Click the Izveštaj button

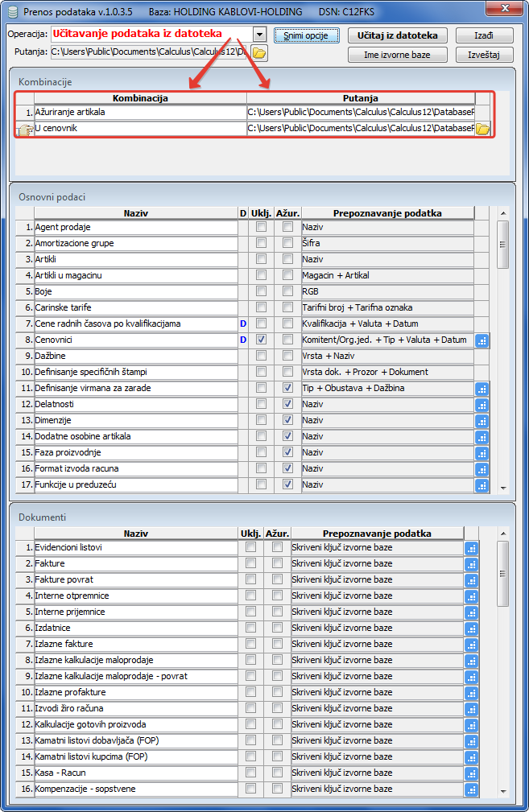pos(485,55)
